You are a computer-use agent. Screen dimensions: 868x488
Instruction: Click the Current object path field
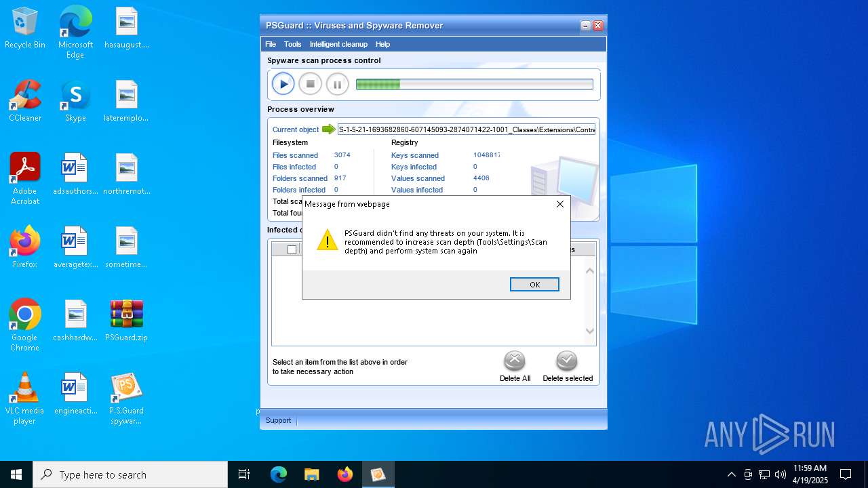point(467,129)
